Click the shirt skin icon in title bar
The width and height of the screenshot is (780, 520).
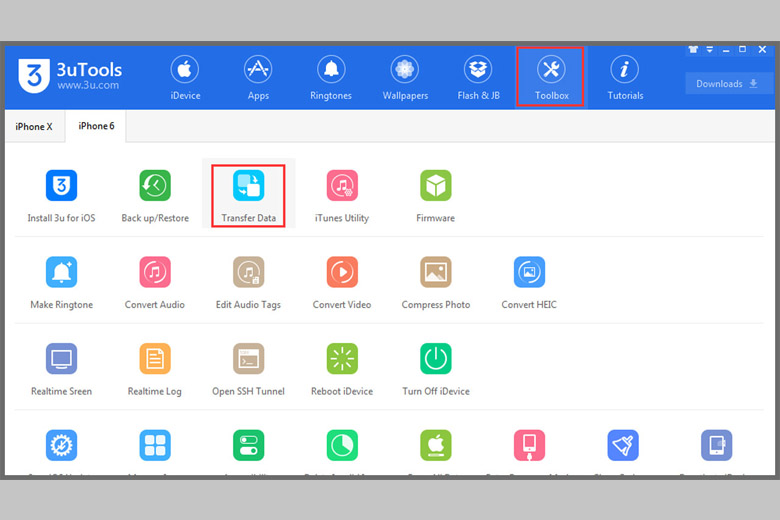coord(693,49)
